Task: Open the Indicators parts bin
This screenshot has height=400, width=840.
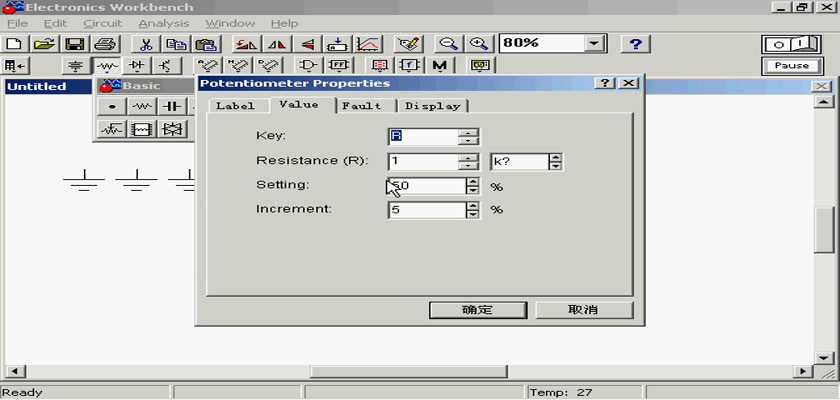Action: [x=379, y=66]
